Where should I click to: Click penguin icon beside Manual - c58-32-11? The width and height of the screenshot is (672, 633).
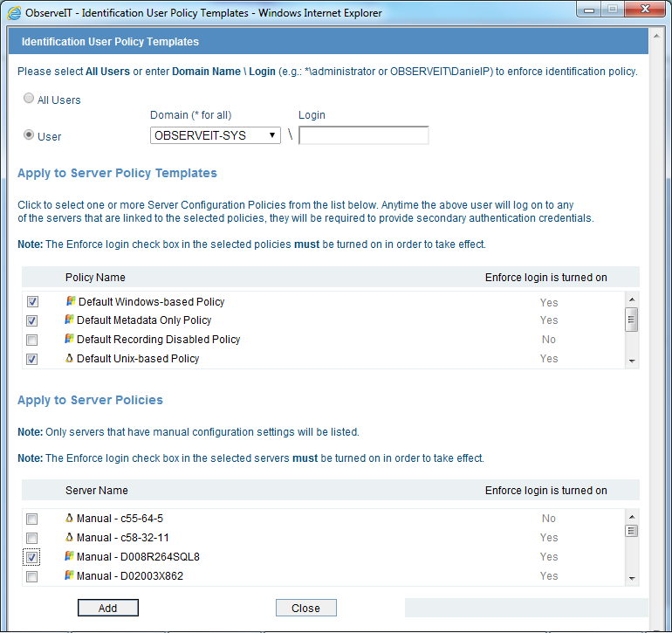(70, 538)
